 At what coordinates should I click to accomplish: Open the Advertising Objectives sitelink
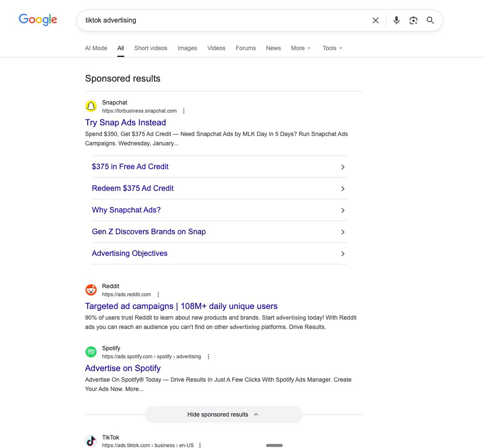[130, 253]
